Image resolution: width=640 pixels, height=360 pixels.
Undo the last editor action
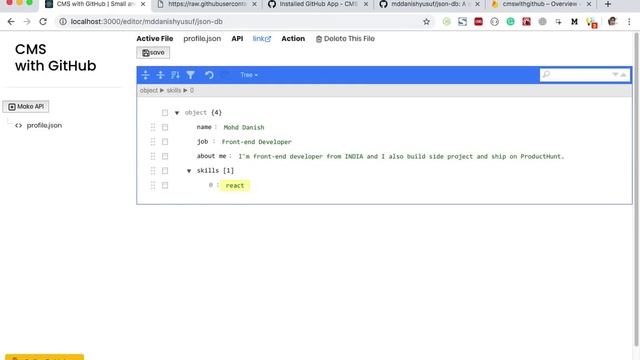point(209,75)
